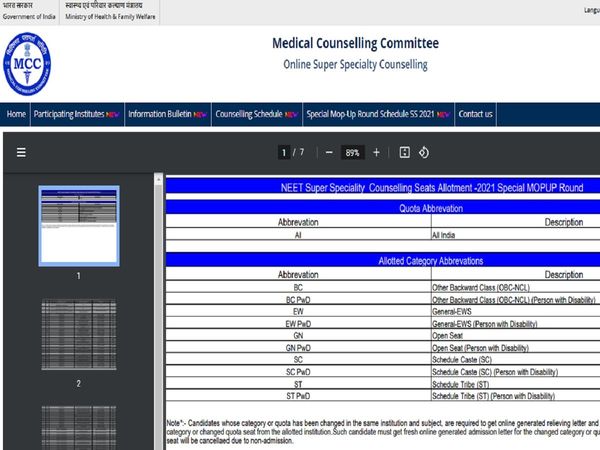Viewport: 600px width, 450px height.
Task: Click the EW PwD abbreviation cell
Action: [x=298, y=324]
